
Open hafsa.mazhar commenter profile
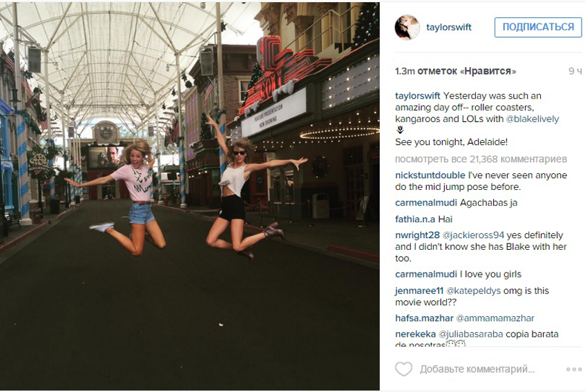coord(424,318)
